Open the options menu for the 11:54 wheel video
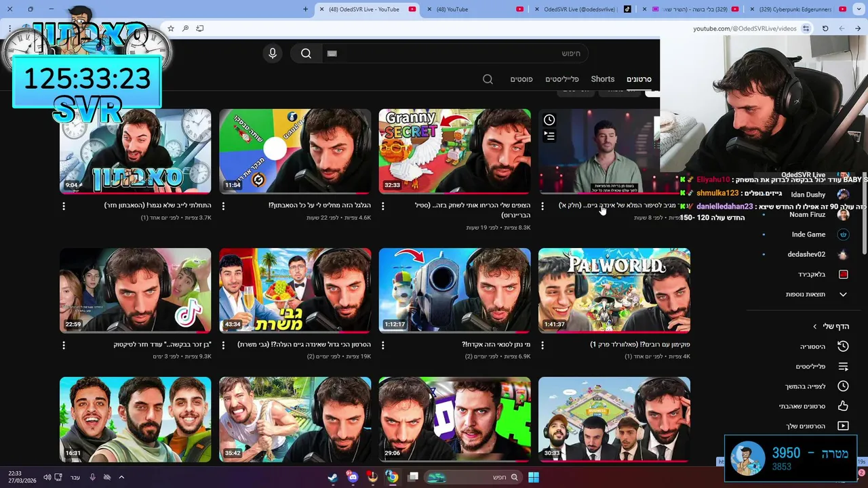Screen dimensions: 868x488 point(223,206)
